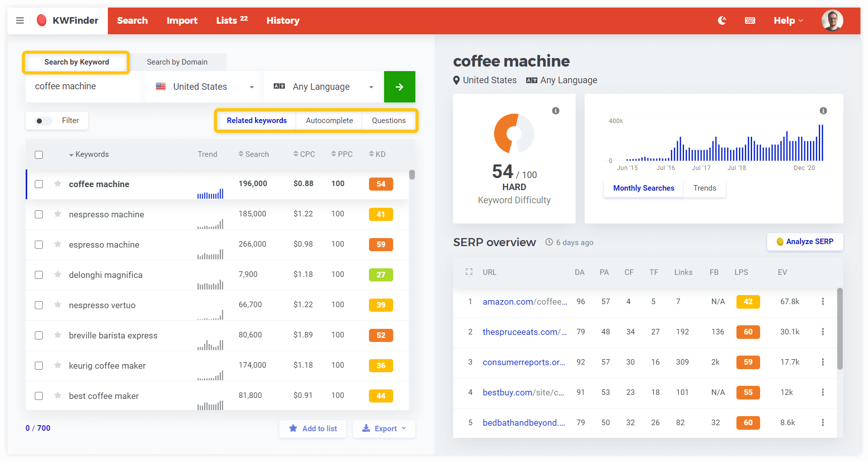The height and width of the screenshot is (462, 868).
Task: Select Related keywords tab
Action: coord(257,121)
